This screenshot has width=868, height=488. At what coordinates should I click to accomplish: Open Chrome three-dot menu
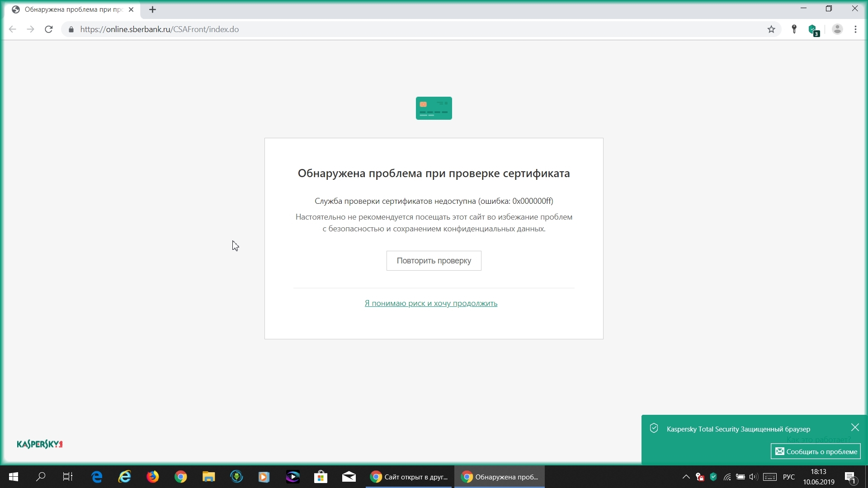[855, 29]
